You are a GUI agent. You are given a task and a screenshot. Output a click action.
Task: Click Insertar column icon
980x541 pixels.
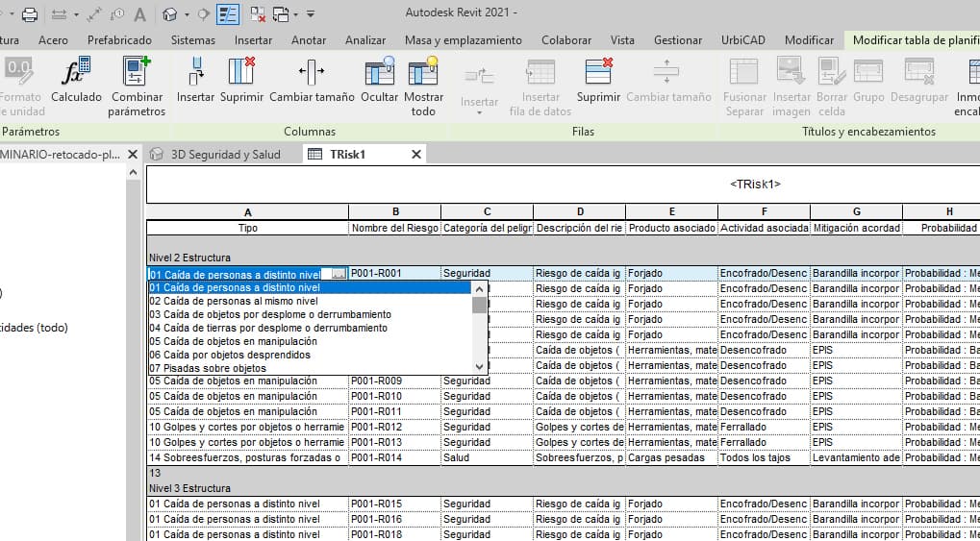(195, 70)
